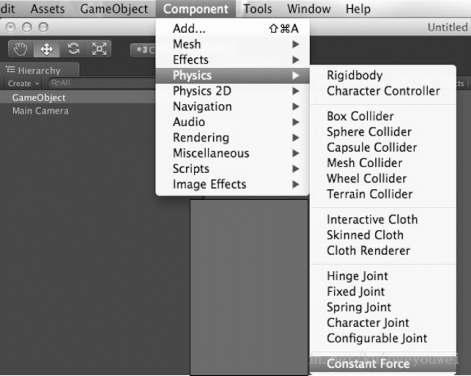Add a Character Controller component
Screen dimensions: 471x376
click(x=383, y=91)
